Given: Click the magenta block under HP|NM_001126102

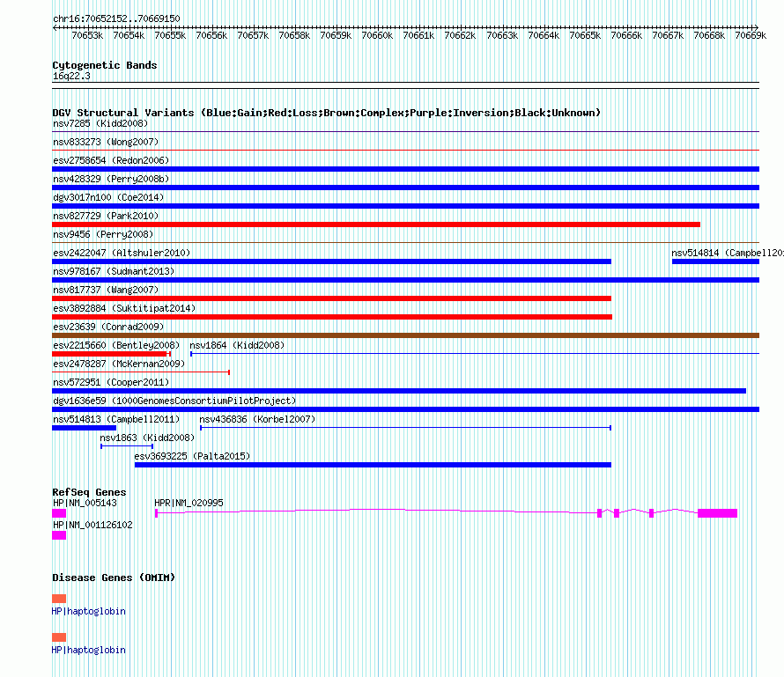Looking at the screenshot, I should click(59, 535).
